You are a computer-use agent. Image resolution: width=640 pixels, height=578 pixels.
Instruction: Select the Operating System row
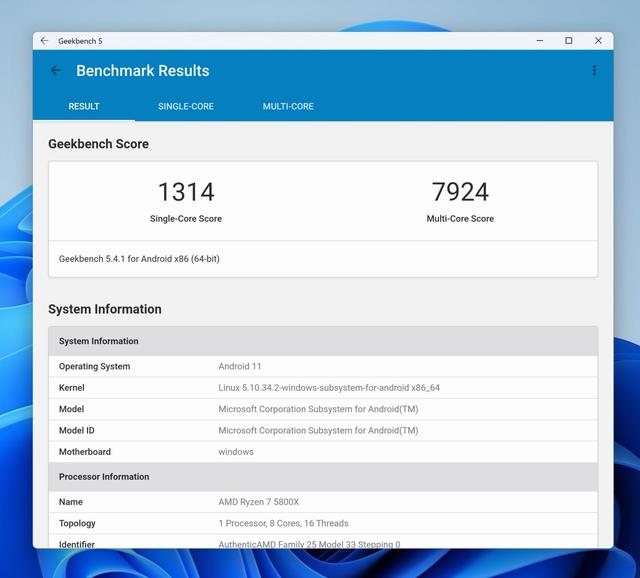pyautogui.click(x=323, y=367)
